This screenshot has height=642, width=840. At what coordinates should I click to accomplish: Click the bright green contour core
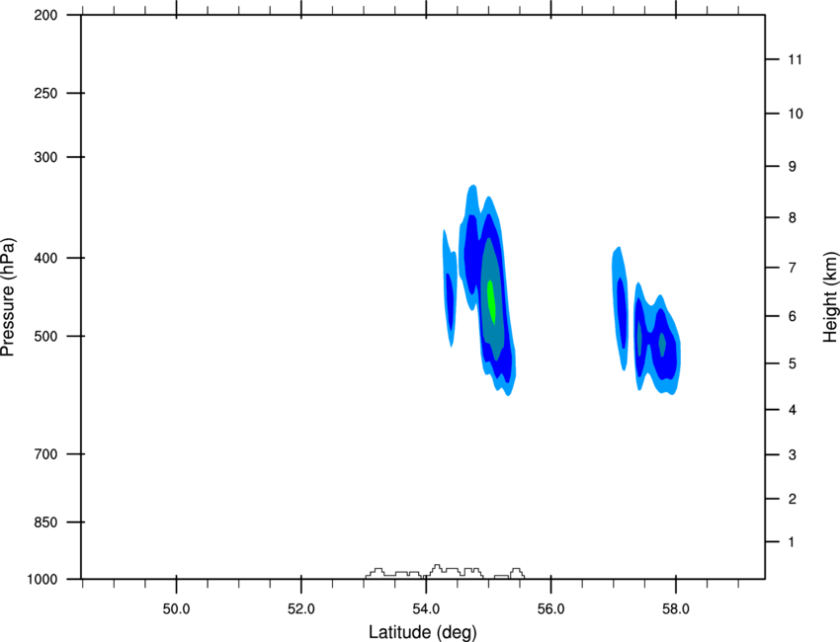491,302
